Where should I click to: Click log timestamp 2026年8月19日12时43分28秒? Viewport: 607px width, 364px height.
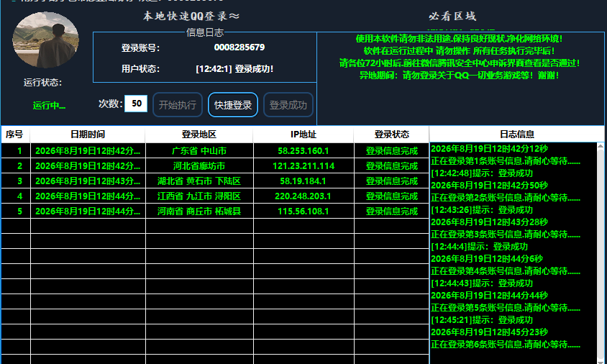click(489, 222)
